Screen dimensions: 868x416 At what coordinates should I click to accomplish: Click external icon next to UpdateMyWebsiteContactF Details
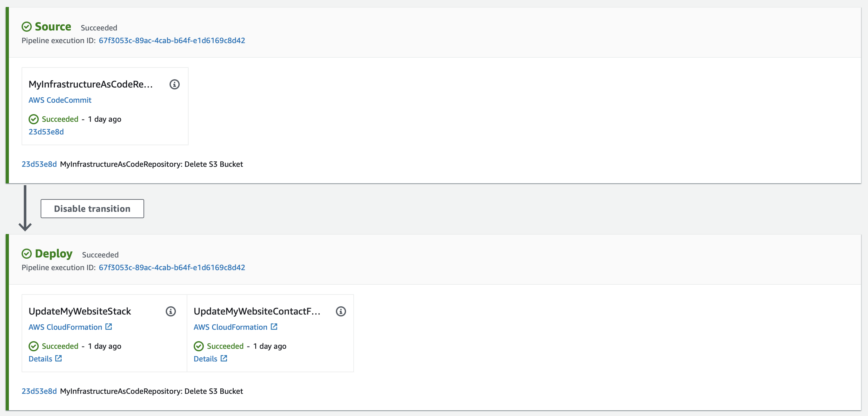click(224, 358)
